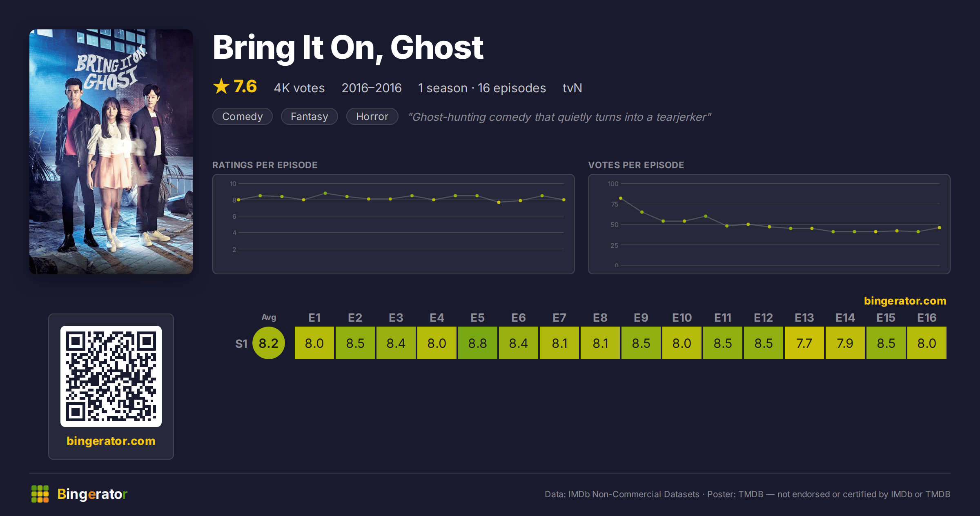Click the E1 rating cell 8.0
980x516 pixels.
[314, 343]
